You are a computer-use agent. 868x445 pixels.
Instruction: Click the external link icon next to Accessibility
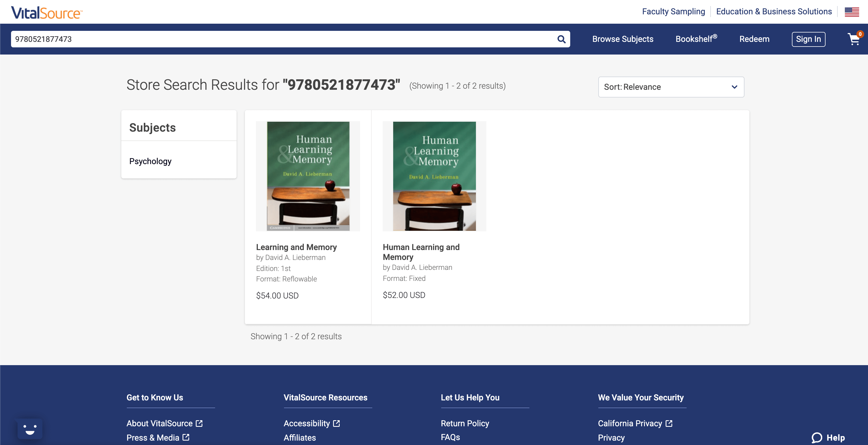[x=336, y=424]
